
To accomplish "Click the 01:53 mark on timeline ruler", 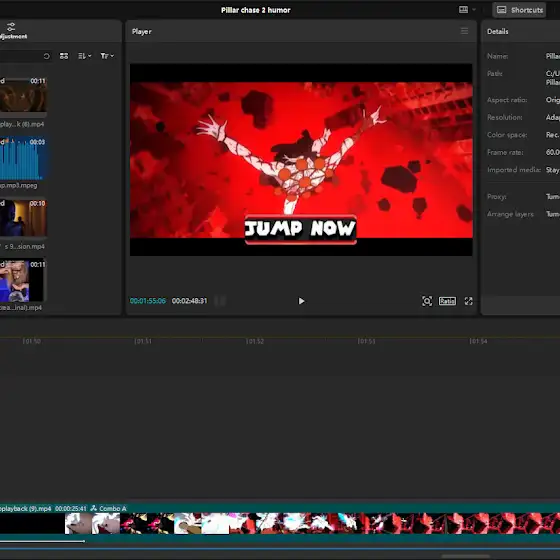I will click(x=366, y=341).
